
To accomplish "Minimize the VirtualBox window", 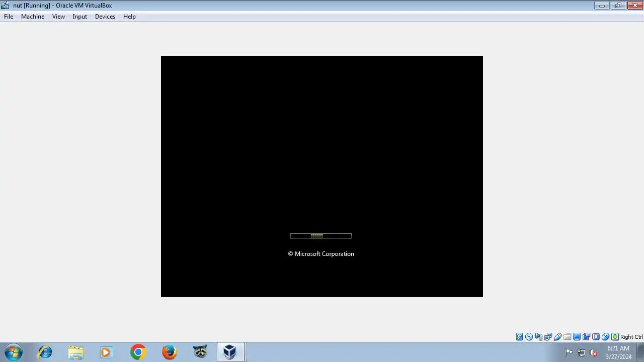I will 602,6.
